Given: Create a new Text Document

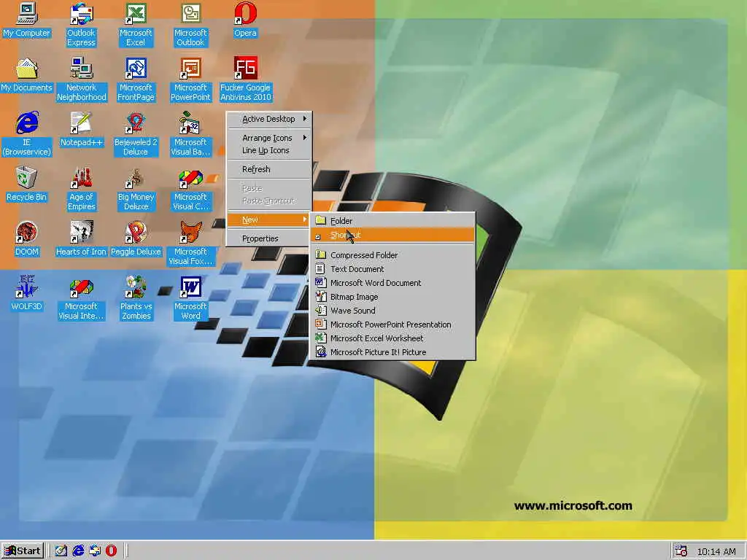Looking at the screenshot, I should point(393,269).
